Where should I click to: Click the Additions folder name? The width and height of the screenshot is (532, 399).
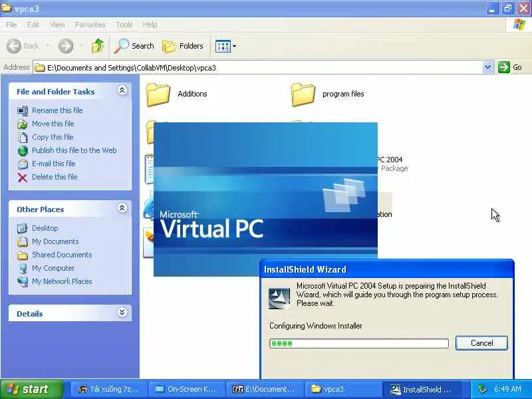pyautogui.click(x=192, y=94)
